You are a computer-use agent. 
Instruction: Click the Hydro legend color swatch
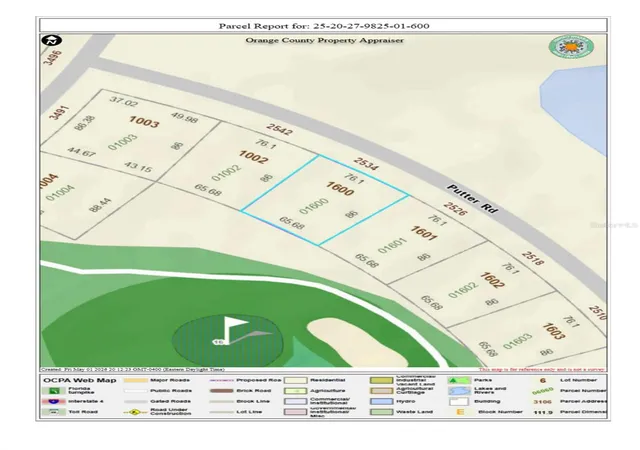(381, 401)
